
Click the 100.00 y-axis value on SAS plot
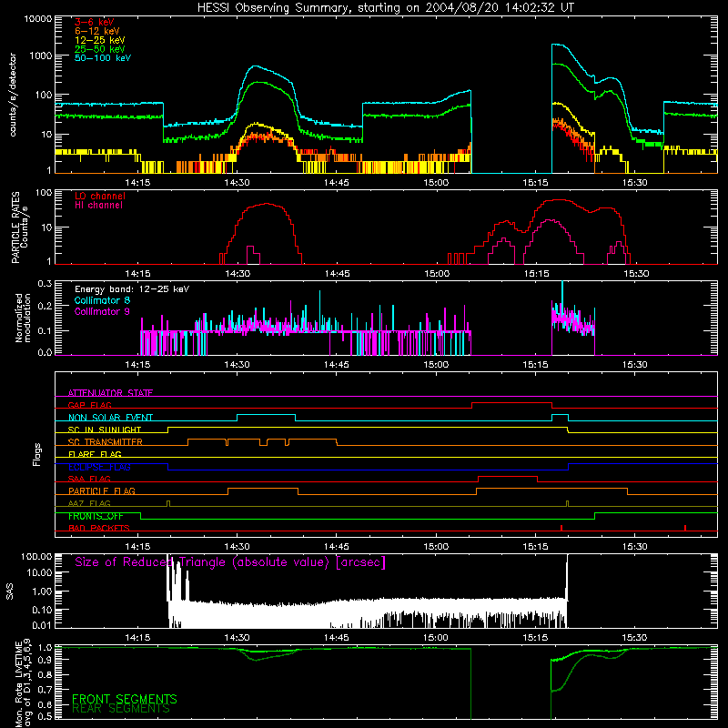click(36, 556)
